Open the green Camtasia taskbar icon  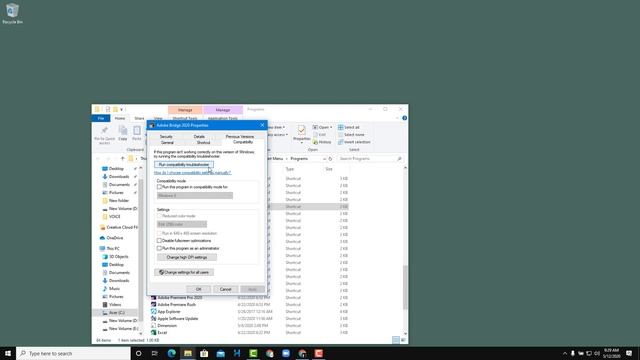click(253, 353)
